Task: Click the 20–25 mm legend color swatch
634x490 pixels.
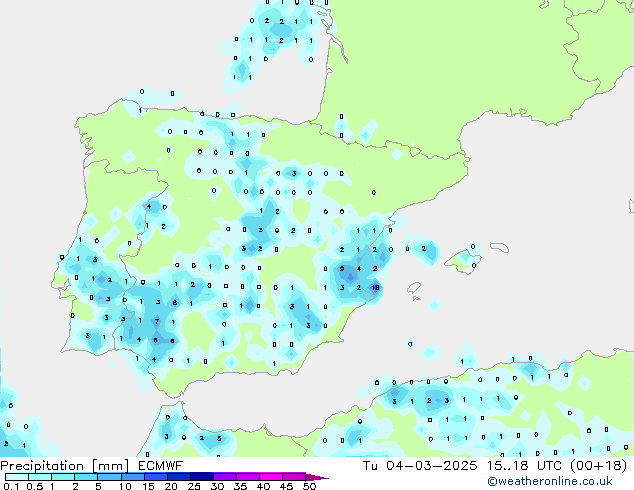Action: 178,477
